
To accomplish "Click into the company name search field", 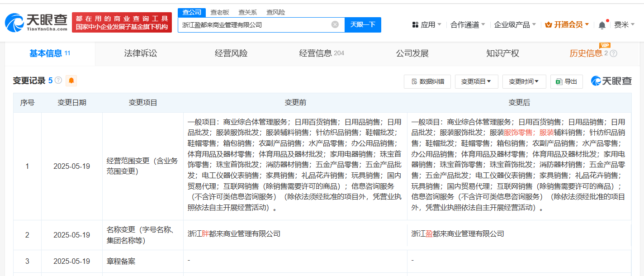I will 253,25.
